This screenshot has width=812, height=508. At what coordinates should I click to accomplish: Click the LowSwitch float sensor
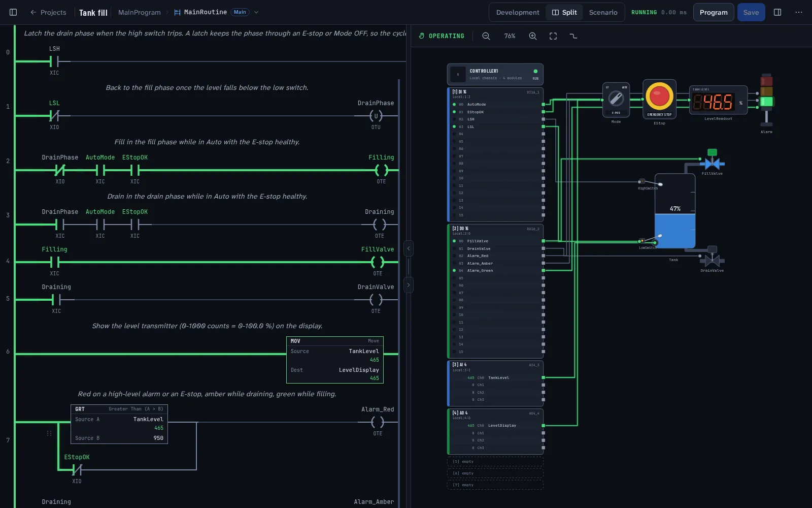649,239
